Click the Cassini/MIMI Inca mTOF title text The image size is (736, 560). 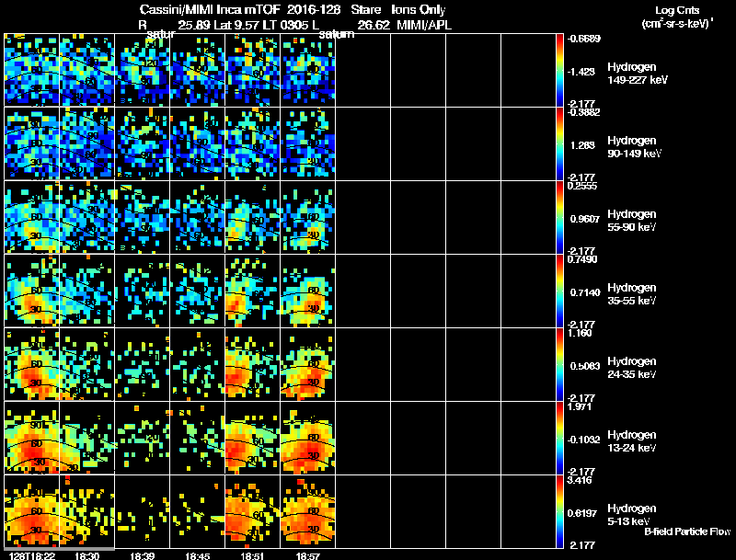click(x=210, y=10)
